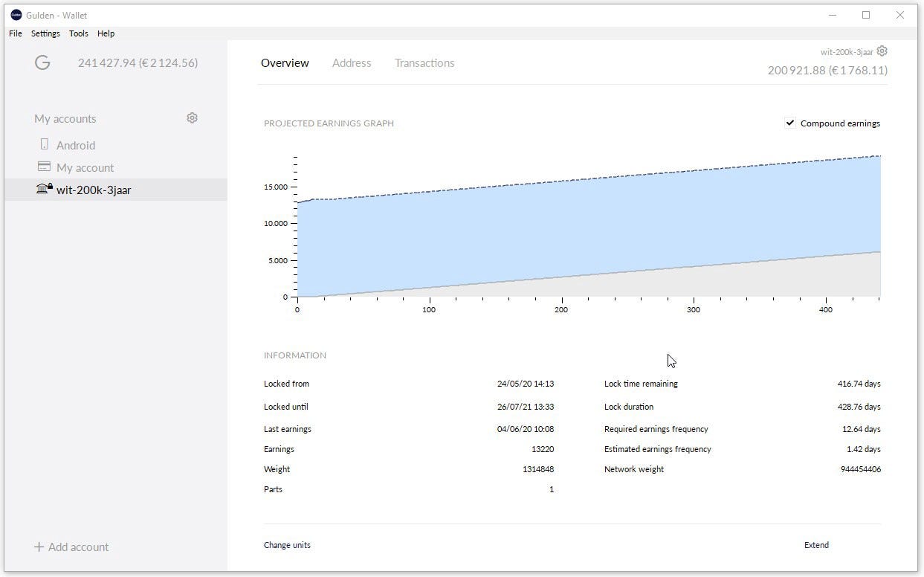Click the Change units link
924x577 pixels.
(x=287, y=544)
